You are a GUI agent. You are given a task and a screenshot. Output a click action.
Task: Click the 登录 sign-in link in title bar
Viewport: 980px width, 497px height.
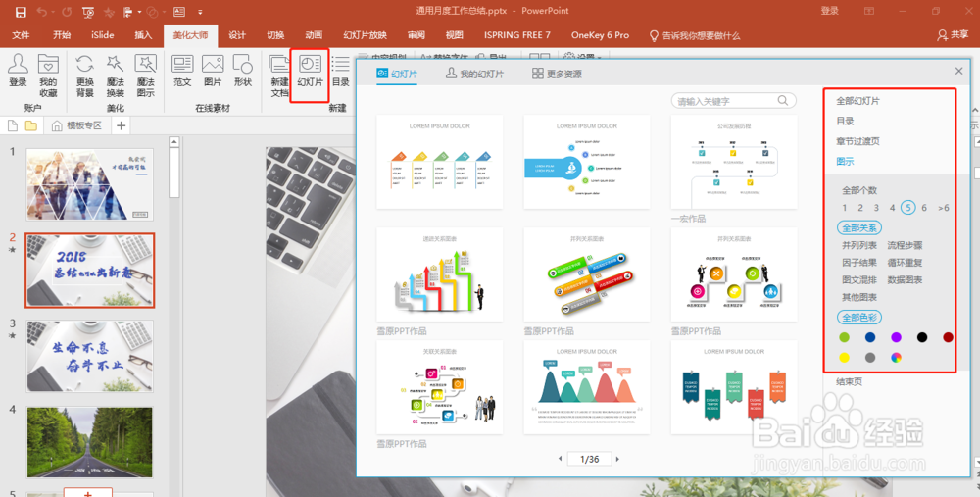click(830, 11)
